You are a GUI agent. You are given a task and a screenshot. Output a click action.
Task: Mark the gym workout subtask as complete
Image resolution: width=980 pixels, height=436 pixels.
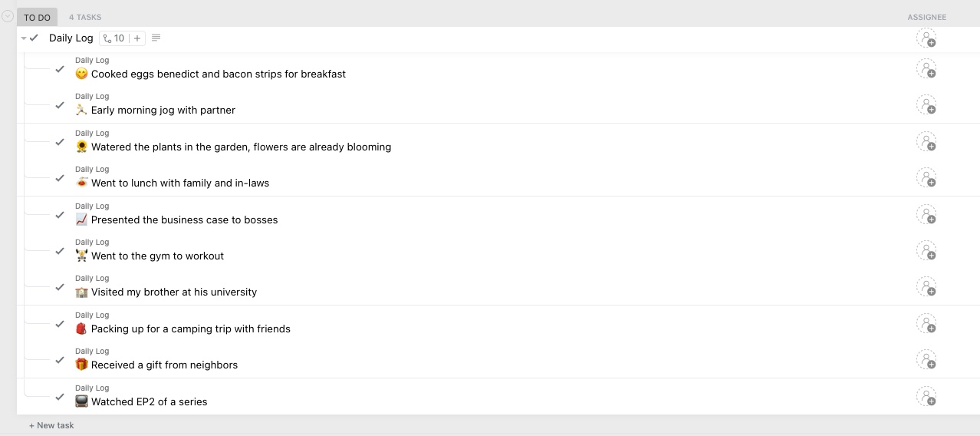pyautogui.click(x=60, y=251)
